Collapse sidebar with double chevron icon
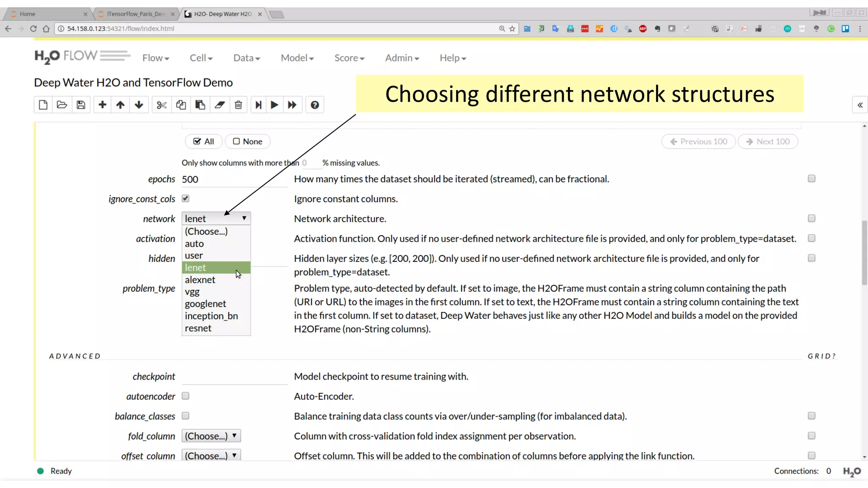Image resolution: width=868 pixels, height=488 pixels. point(860,105)
